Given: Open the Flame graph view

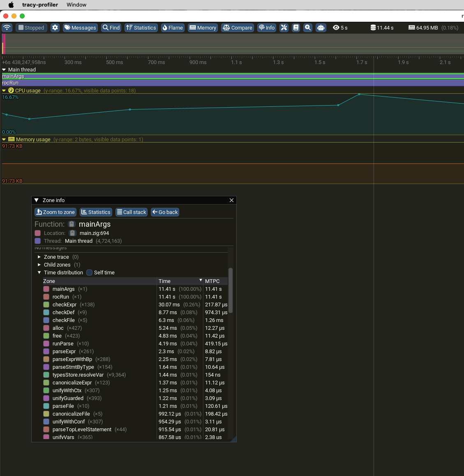Looking at the screenshot, I should [173, 28].
